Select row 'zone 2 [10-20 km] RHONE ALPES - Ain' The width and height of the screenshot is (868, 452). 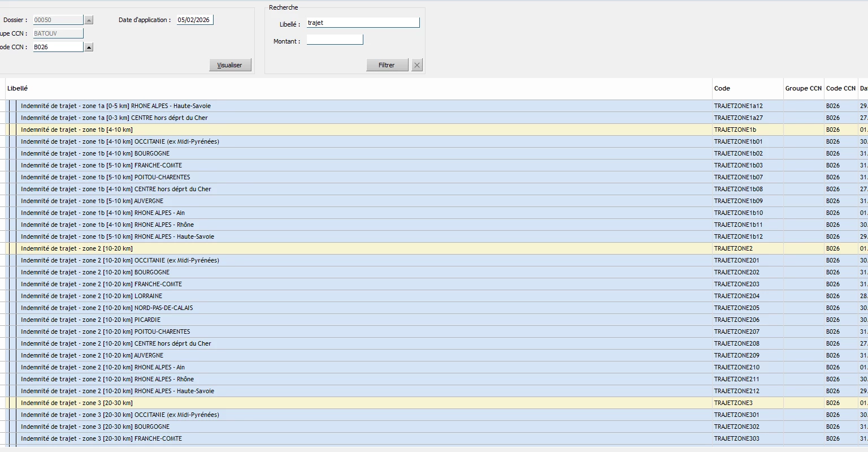[x=434, y=367]
